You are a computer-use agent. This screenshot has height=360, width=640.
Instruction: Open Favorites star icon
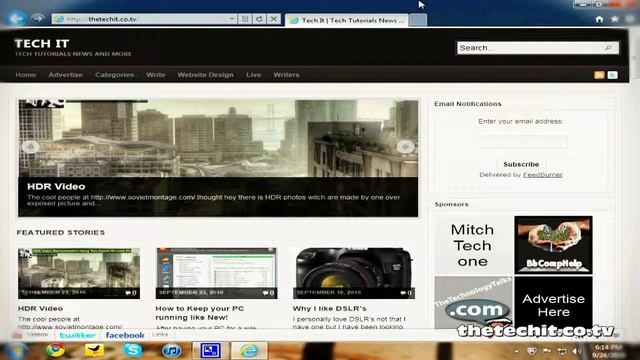[615, 19]
